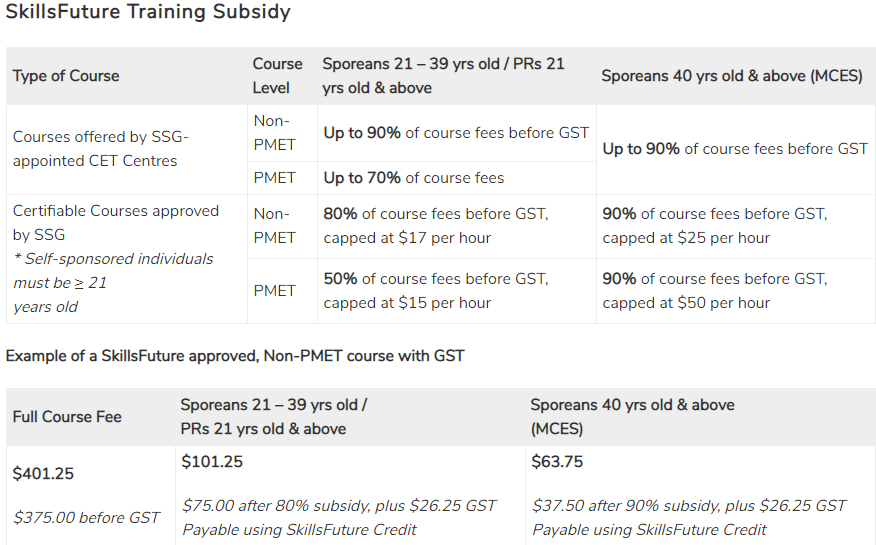Select the capped at $17 per hour cell

pyautogui.click(x=435, y=226)
